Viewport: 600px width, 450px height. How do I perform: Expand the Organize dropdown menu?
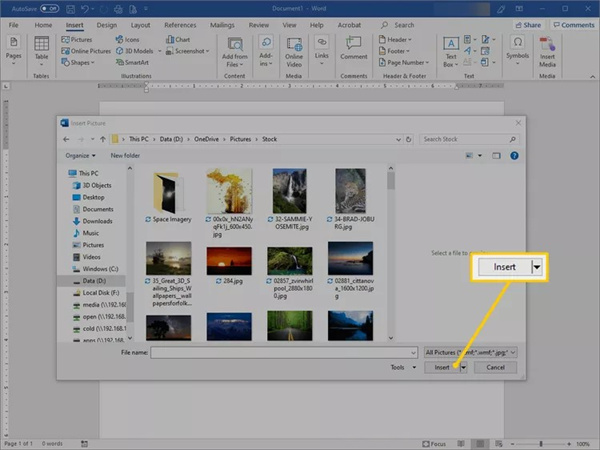pos(81,156)
